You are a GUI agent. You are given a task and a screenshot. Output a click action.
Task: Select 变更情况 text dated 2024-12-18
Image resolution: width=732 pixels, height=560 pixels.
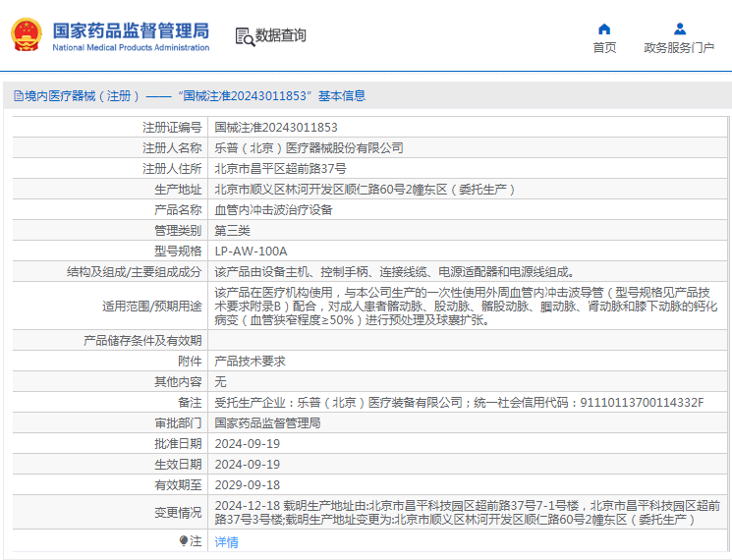pyautogui.click(x=468, y=513)
